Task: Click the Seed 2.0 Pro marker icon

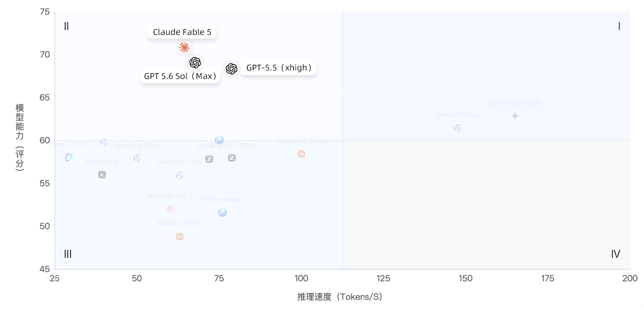Action: click(x=68, y=157)
